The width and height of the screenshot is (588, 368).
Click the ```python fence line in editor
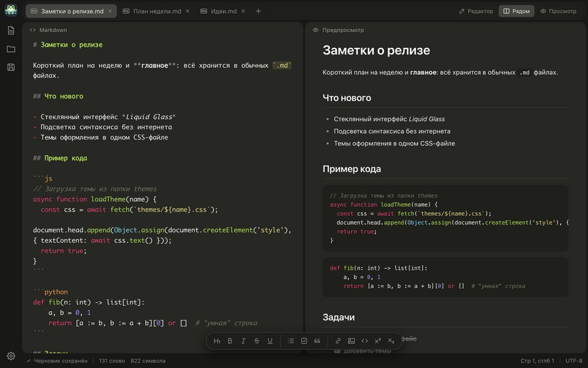(x=50, y=292)
